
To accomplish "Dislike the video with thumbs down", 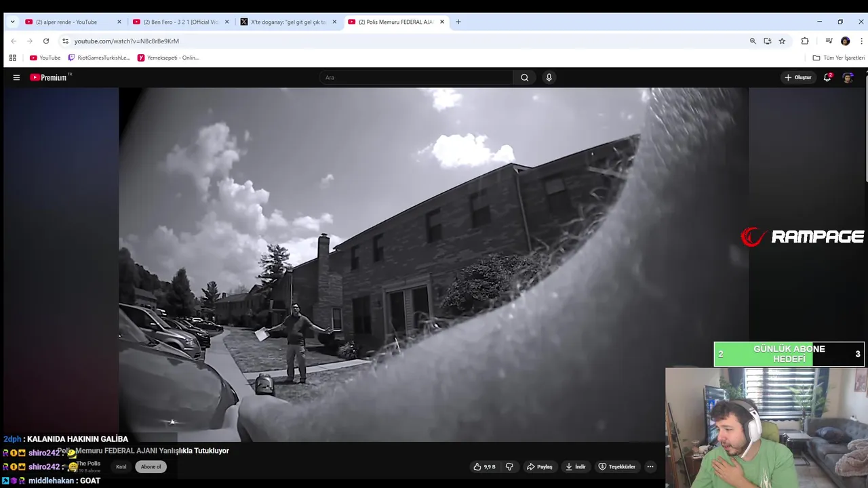I will (509, 466).
